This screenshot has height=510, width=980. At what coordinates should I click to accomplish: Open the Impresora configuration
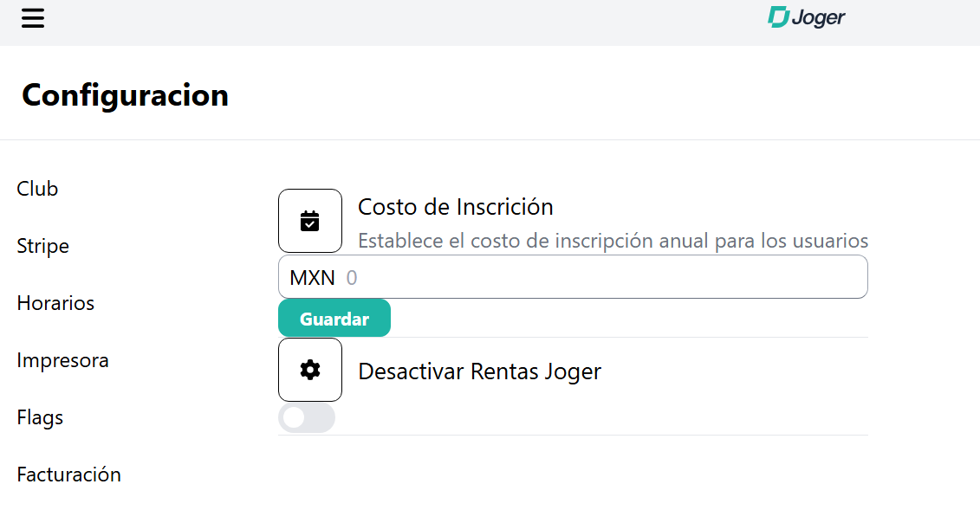[62, 360]
